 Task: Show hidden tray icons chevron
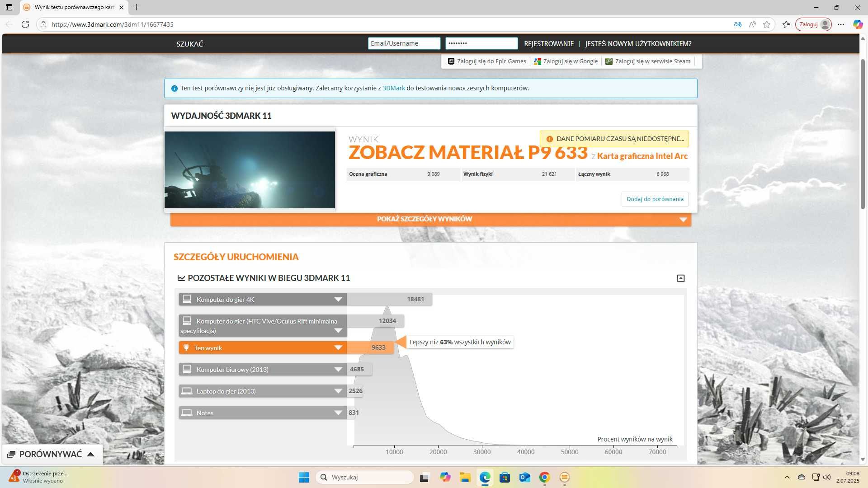(x=787, y=477)
